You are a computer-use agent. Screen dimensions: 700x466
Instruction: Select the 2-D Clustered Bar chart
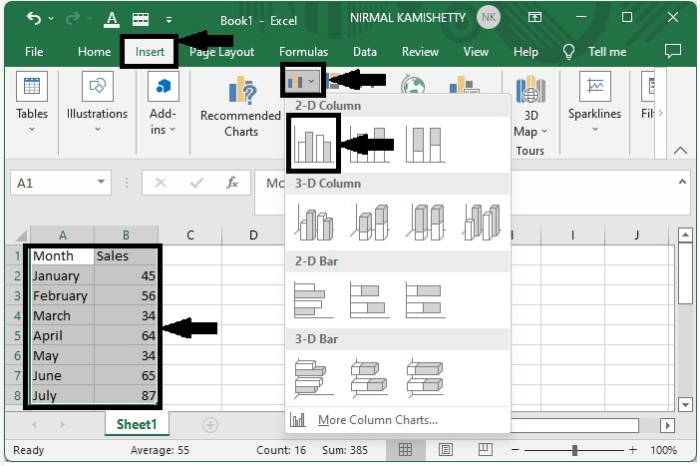pyautogui.click(x=314, y=300)
